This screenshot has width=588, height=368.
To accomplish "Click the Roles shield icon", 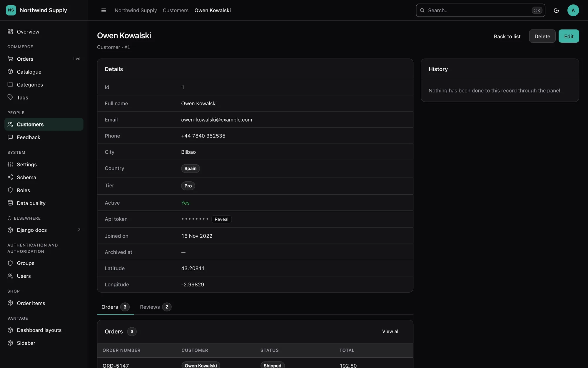I will [10, 190].
